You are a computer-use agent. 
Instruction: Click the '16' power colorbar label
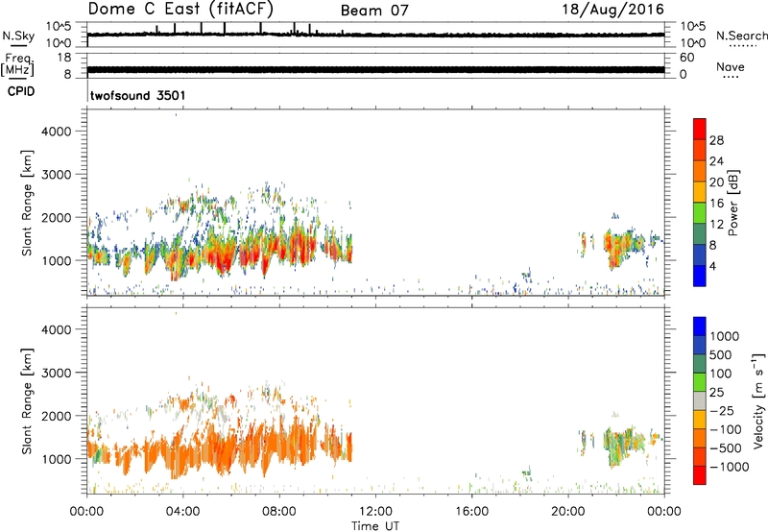pyautogui.click(x=716, y=204)
